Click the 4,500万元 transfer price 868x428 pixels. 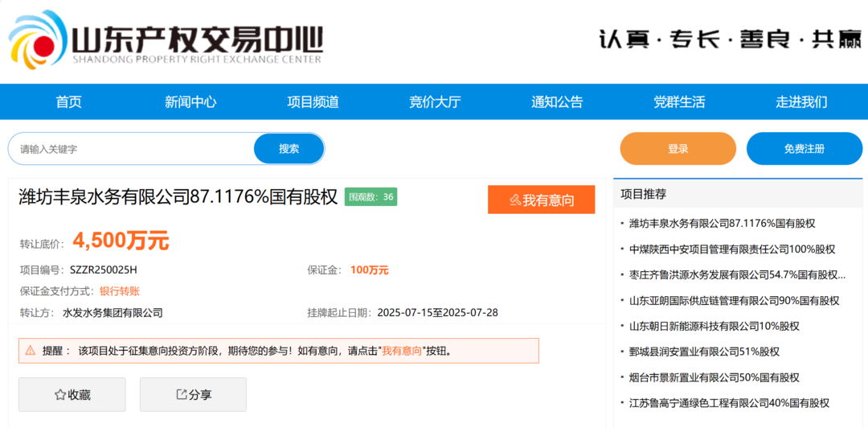tap(121, 241)
